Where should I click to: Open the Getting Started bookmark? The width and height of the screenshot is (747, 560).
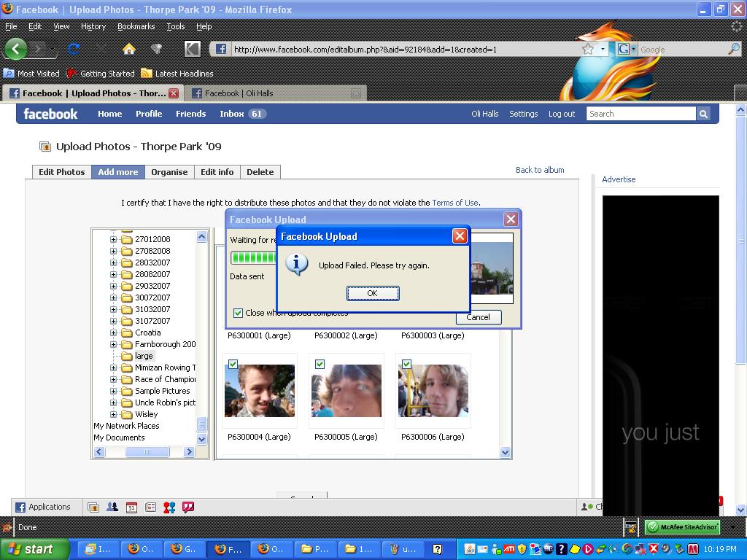(101, 74)
